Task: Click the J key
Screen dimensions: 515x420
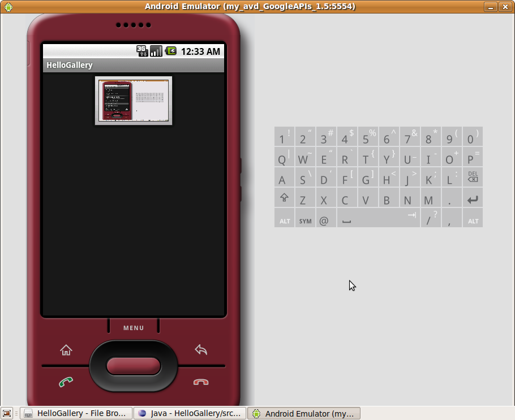Action: click(410, 177)
